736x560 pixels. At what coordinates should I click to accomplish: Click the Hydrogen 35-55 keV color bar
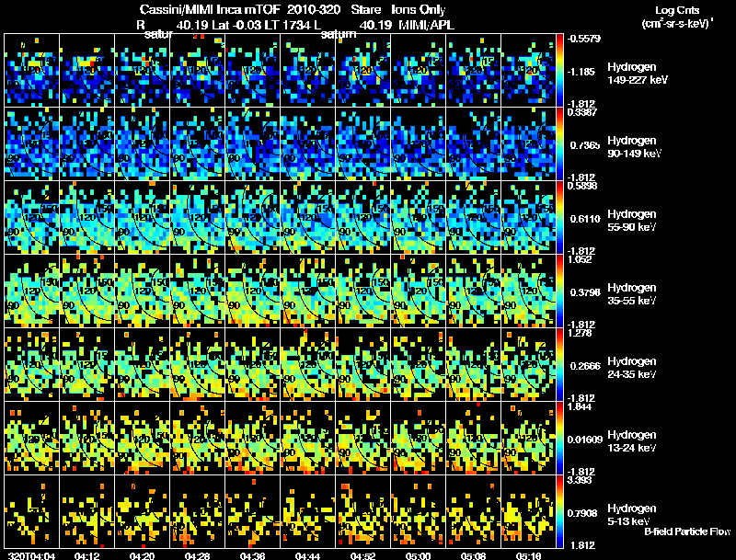[x=559, y=291]
